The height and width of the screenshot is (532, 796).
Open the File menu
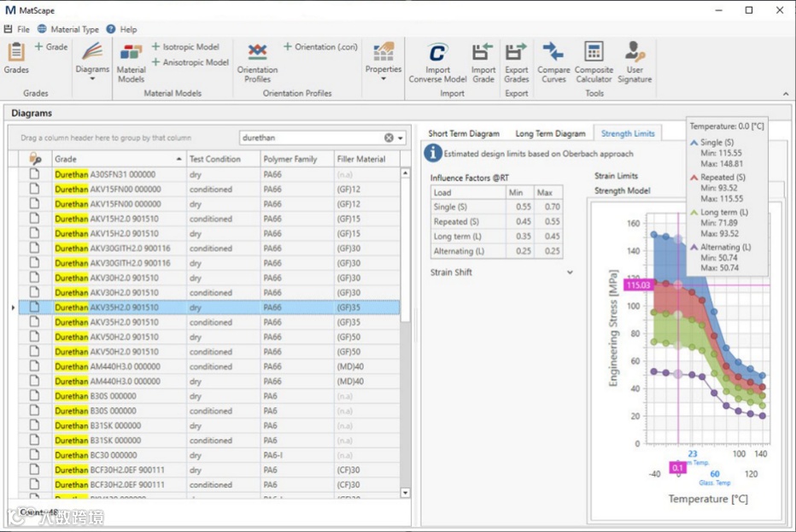pyautogui.click(x=17, y=29)
